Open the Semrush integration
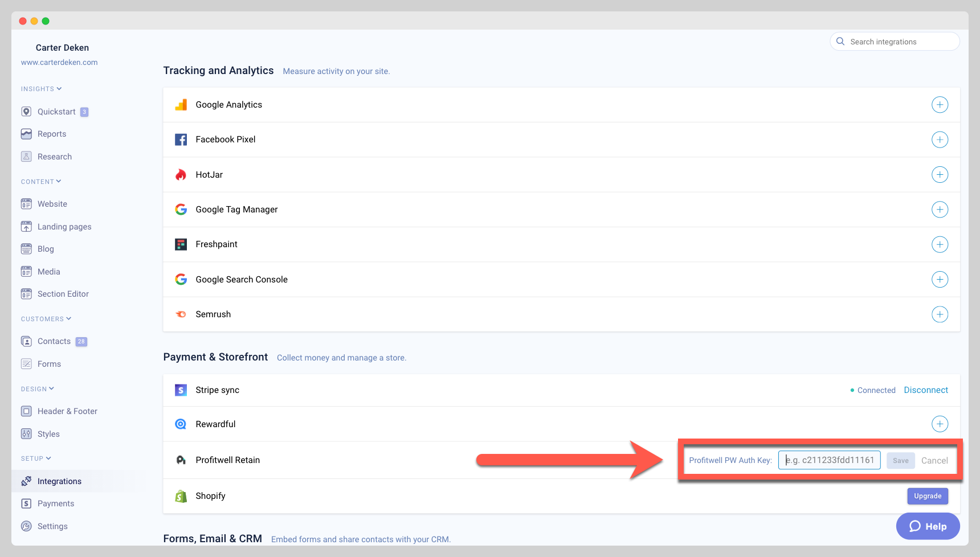The image size is (980, 557). 940,314
